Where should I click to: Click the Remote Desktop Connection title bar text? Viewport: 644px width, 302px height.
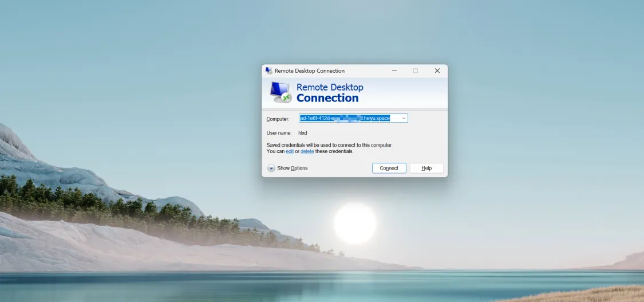[310, 70]
